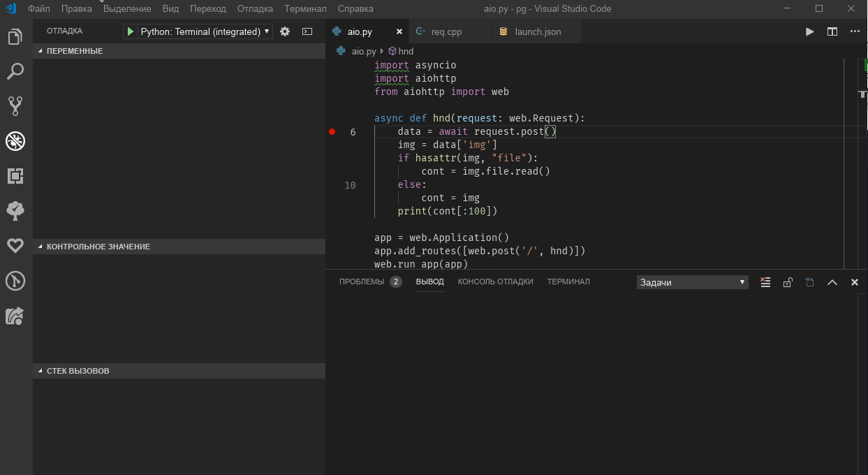Click 'app = web.Application()' code line

coord(441,237)
